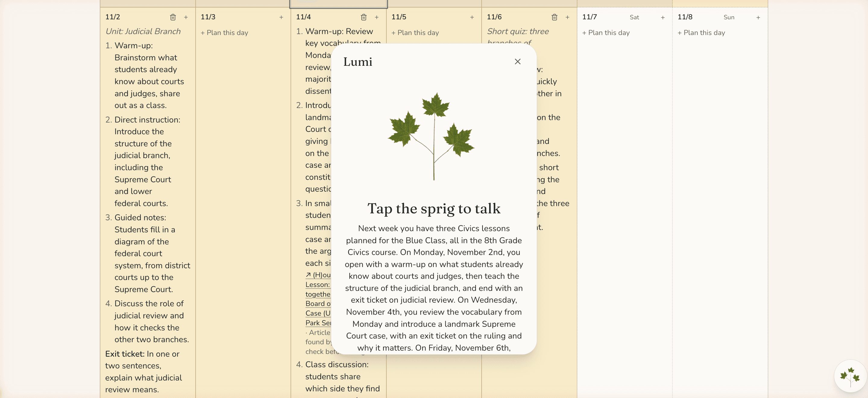Click 'Direct instruction:' item on 11/2
868x398 pixels.
coord(147,120)
